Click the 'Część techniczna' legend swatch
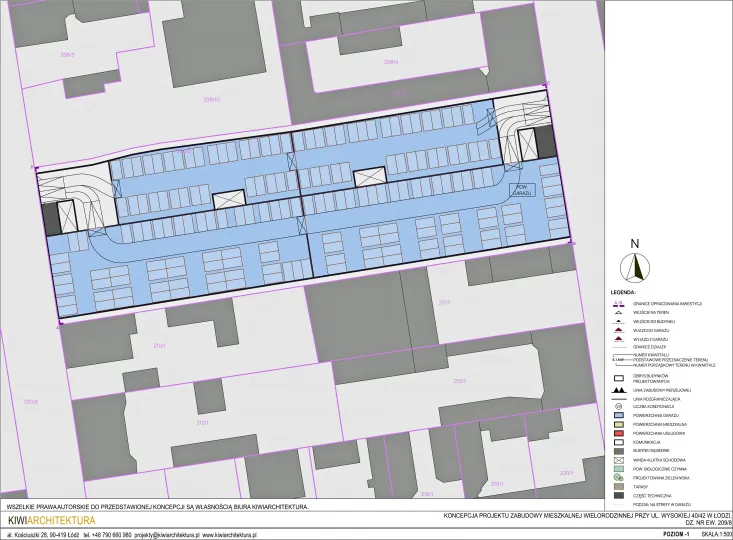The width and height of the screenshot is (733, 540). 618,494
